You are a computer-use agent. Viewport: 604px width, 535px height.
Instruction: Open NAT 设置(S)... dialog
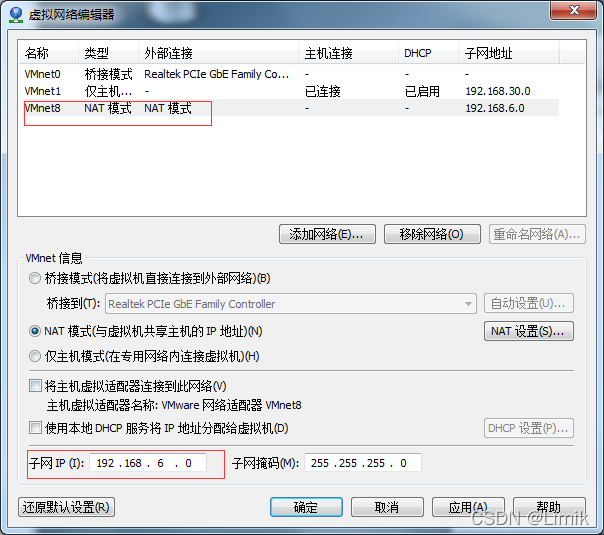click(x=528, y=331)
